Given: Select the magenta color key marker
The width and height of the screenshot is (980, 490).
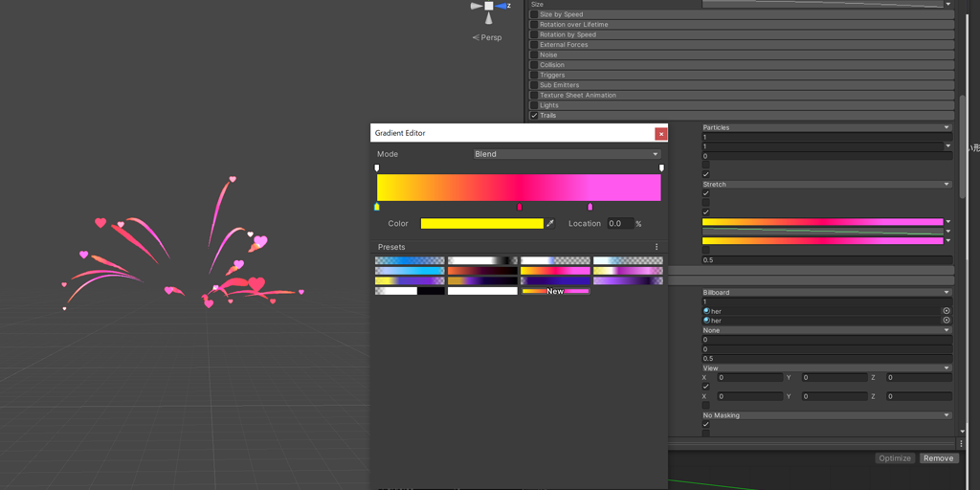Looking at the screenshot, I should pyautogui.click(x=590, y=207).
